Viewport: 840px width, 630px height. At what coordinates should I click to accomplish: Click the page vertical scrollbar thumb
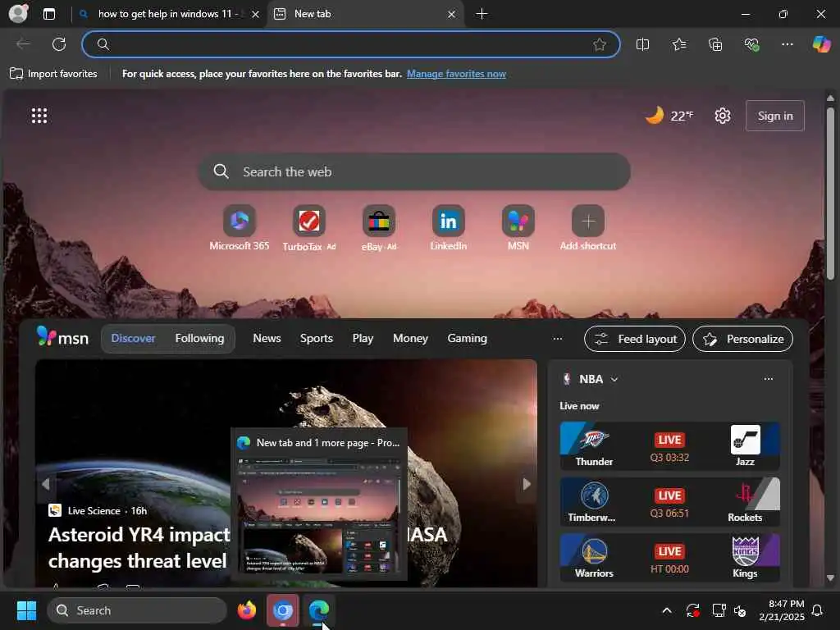830,194
